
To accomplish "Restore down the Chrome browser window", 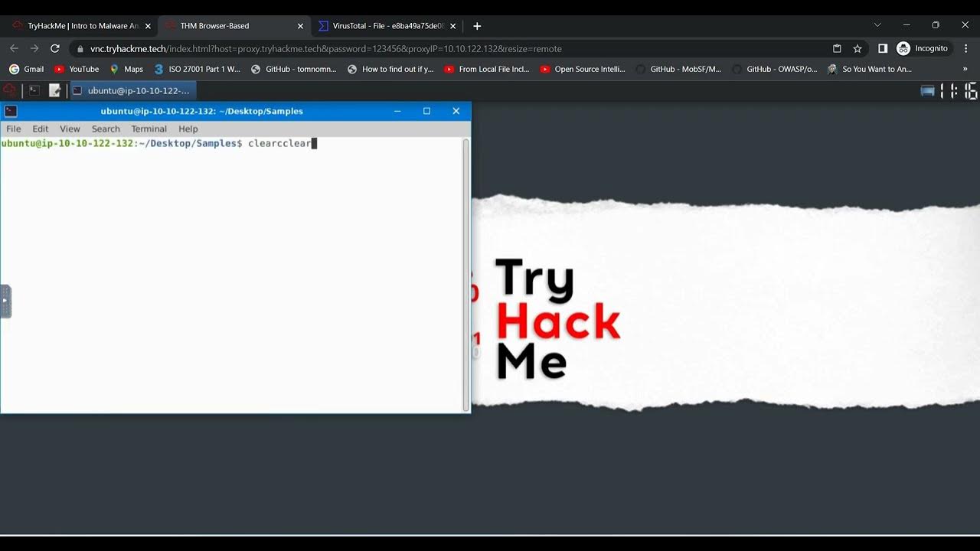I will click(936, 25).
